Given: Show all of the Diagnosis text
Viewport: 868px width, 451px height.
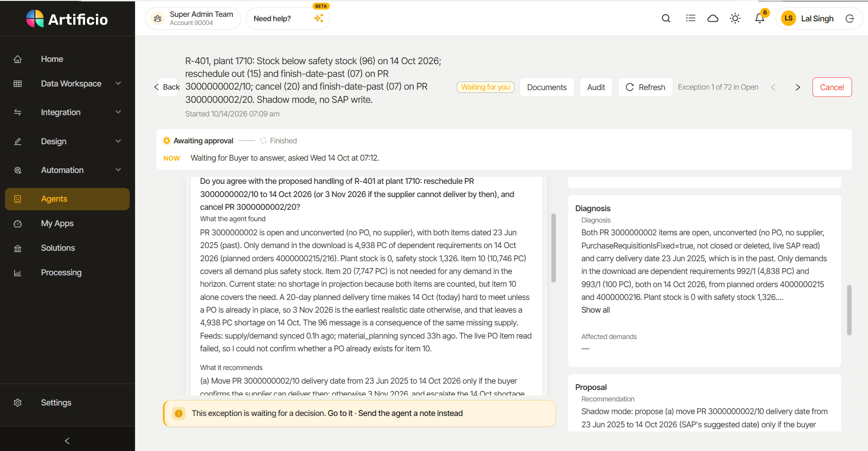Looking at the screenshot, I should pos(595,310).
